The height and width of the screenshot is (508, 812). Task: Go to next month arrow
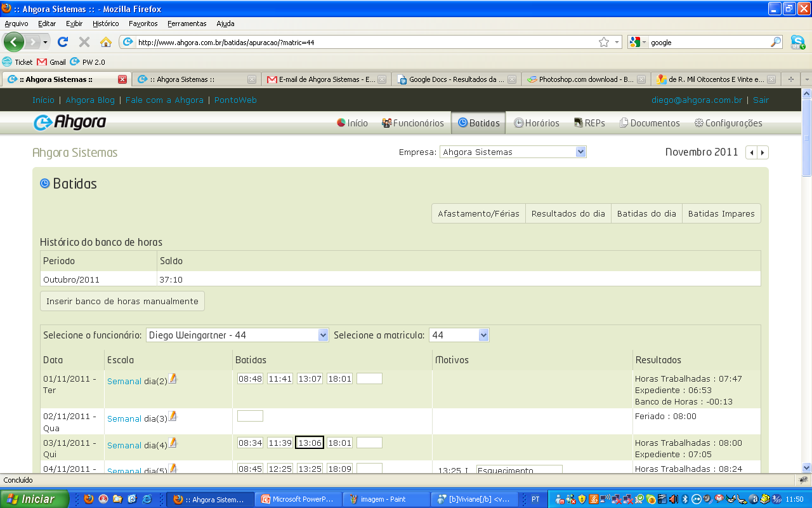[x=763, y=152]
